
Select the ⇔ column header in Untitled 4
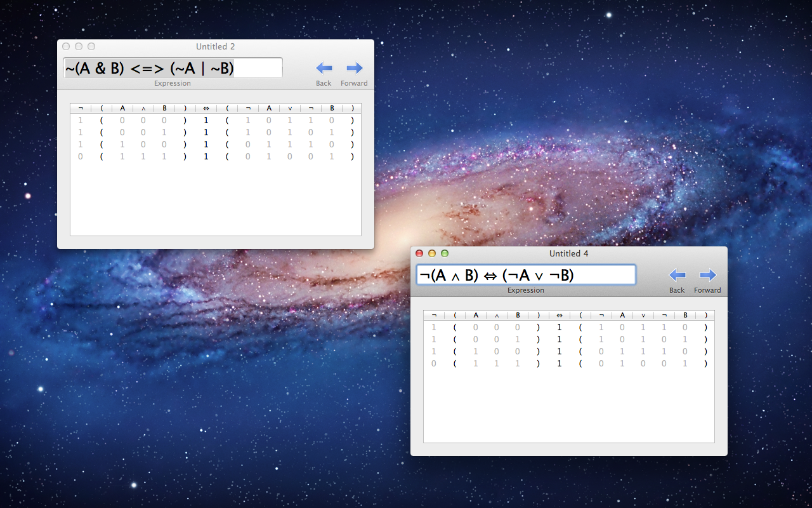click(x=559, y=315)
